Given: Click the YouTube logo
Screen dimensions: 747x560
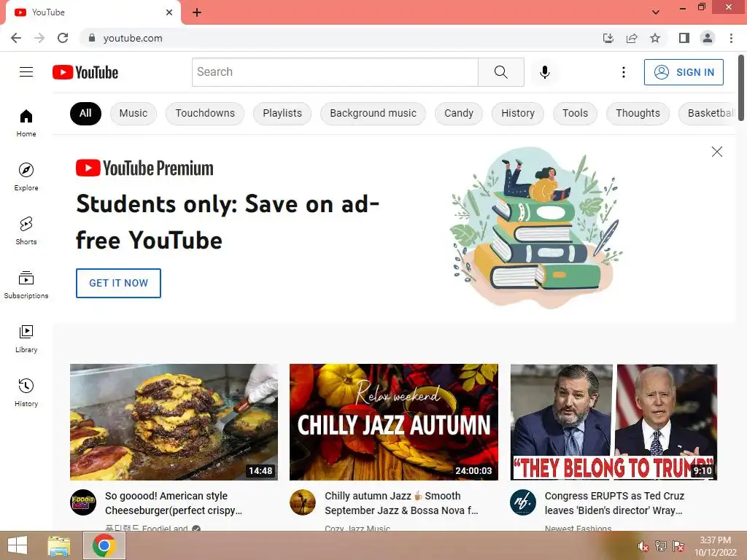Looking at the screenshot, I should click(85, 72).
